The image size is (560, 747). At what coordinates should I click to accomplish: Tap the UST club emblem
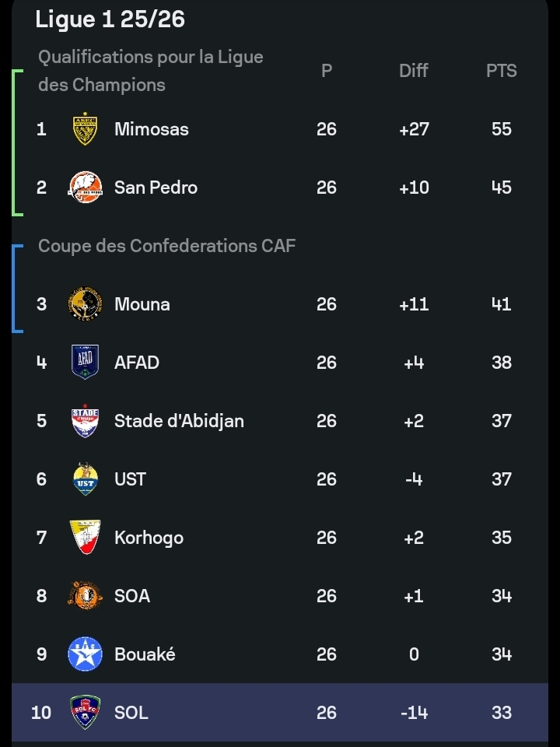pyautogui.click(x=85, y=479)
